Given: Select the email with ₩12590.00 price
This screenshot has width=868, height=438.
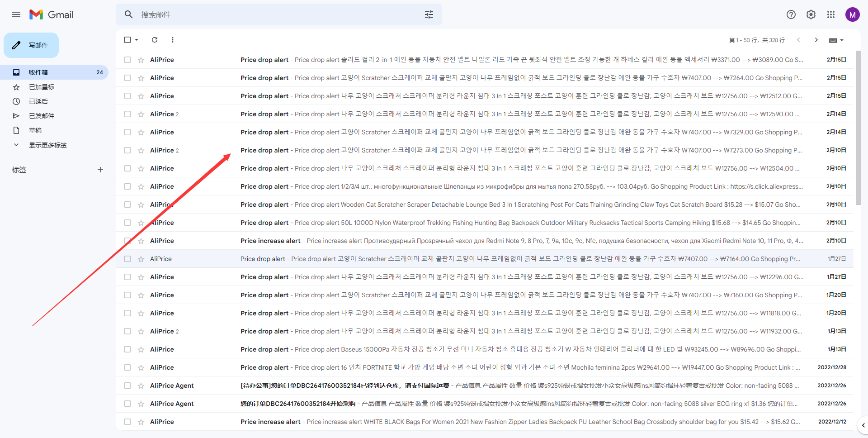Looking at the screenshot, I should [127, 114].
